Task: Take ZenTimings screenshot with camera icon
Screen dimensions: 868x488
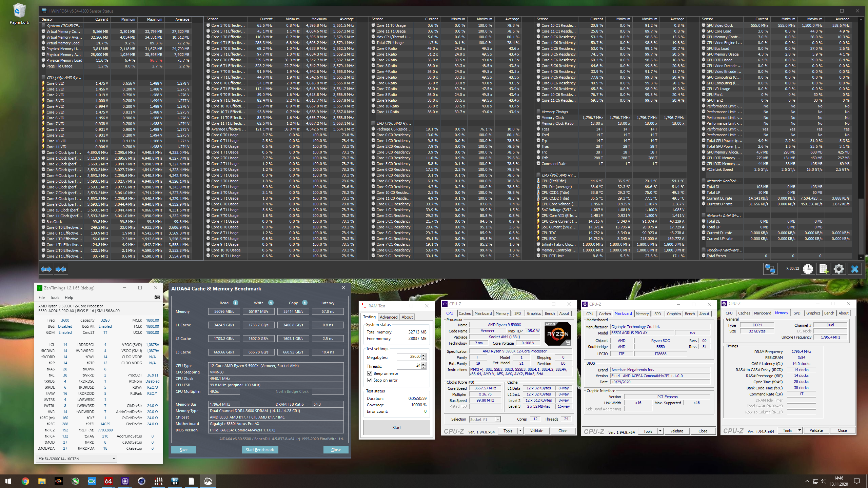Action: coord(157,297)
